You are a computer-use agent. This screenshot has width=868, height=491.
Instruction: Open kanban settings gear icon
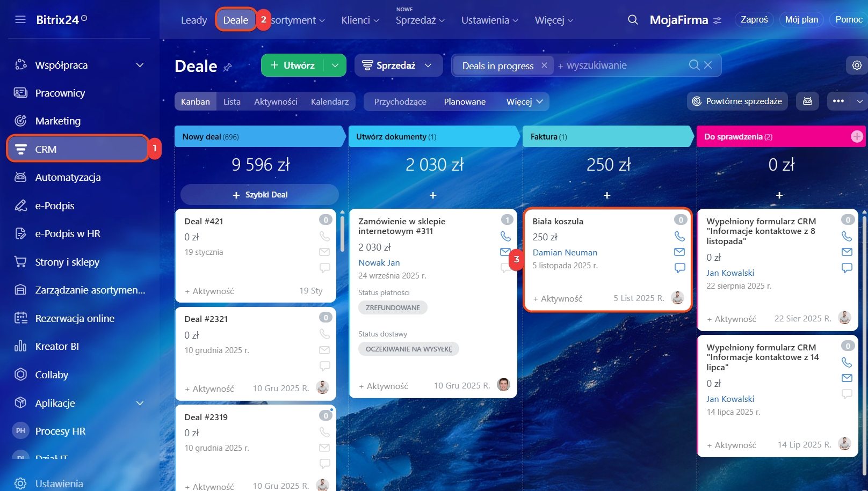coord(857,65)
